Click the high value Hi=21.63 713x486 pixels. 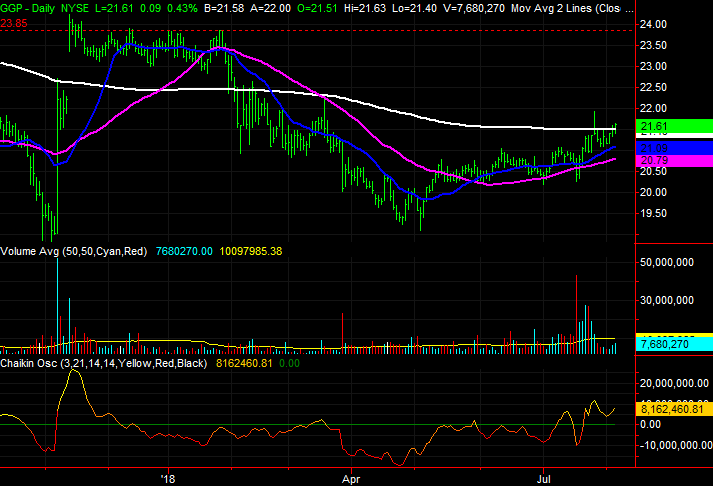tap(365, 8)
